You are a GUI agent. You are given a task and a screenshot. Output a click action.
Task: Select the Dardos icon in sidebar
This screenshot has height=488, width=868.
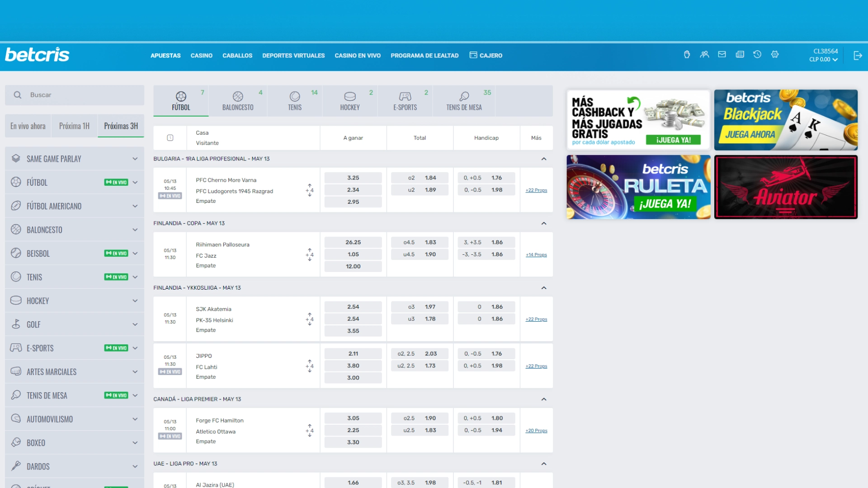(x=16, y=466)
